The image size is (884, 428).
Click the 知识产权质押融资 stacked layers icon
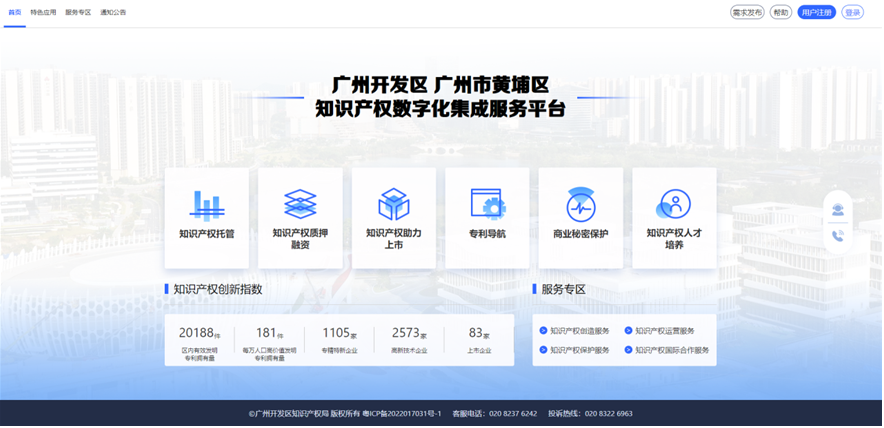(x=300, y=204)
